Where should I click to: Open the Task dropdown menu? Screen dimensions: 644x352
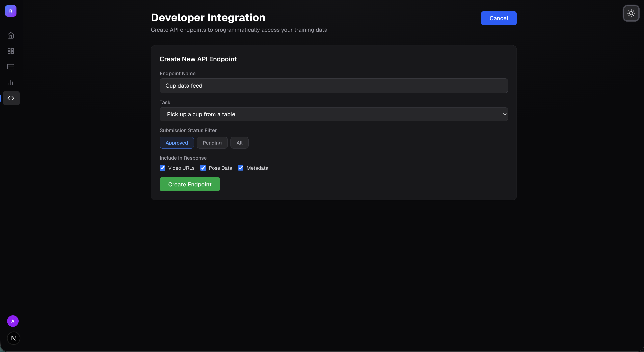[x=334, y=114]
